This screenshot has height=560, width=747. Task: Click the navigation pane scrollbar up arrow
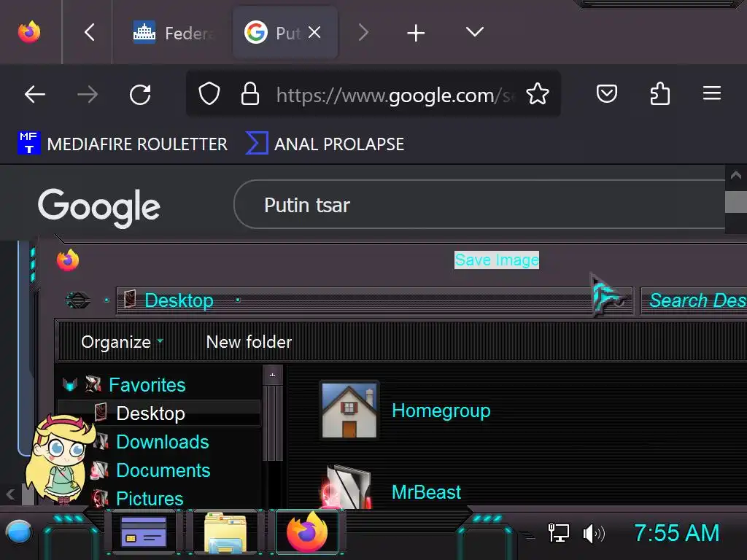tap(273, 375)
